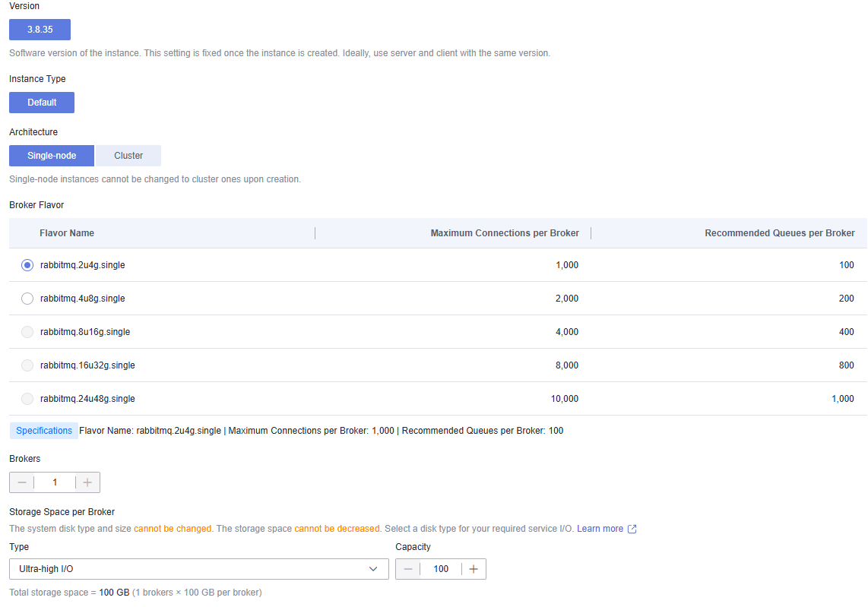Switch architecture to Cluster
The width and height of the screenshot is (868, 607).
pyautogui.click(x=128, y=156)
